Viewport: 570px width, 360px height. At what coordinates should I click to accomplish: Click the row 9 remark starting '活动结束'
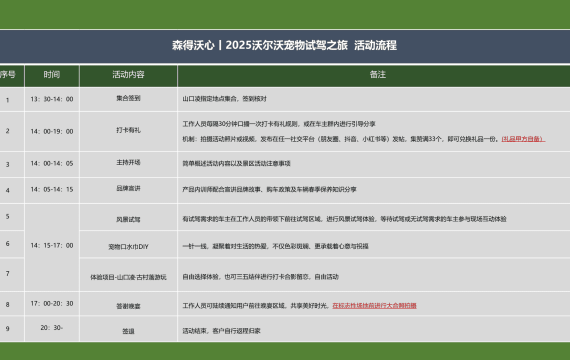click(x=221, y=331)
